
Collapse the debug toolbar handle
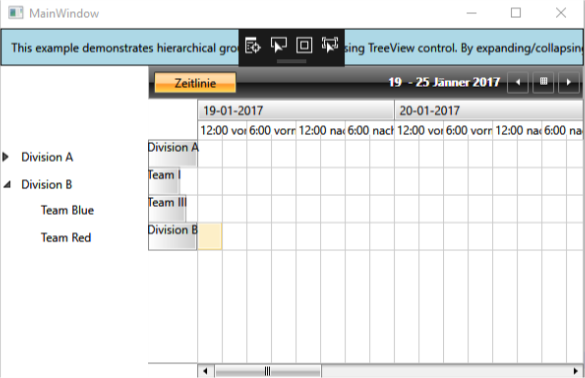(291, 61)
